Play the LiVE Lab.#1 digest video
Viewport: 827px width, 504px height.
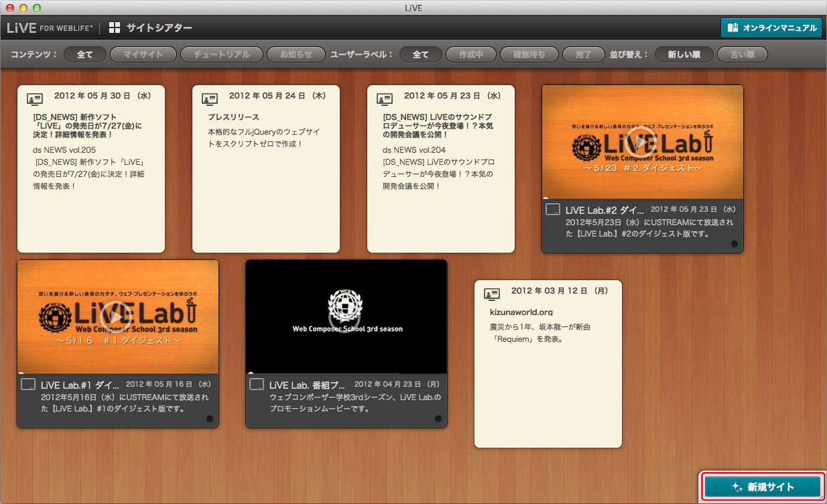(x=117, y=316)
